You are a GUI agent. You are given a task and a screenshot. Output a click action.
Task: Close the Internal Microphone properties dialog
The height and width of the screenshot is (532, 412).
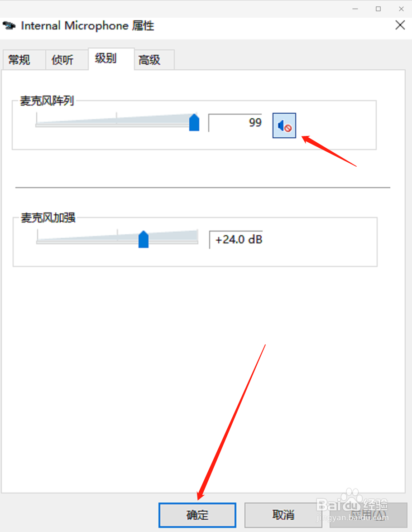point(400,25)
